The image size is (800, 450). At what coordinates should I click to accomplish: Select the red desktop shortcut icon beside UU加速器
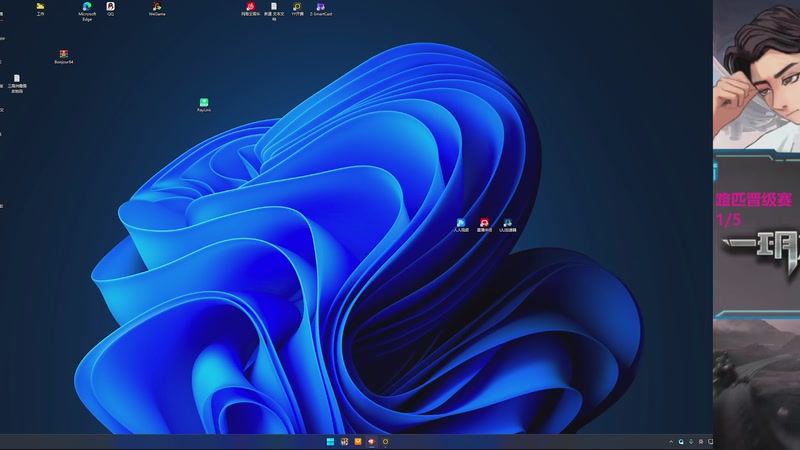[x=484, y=225]
